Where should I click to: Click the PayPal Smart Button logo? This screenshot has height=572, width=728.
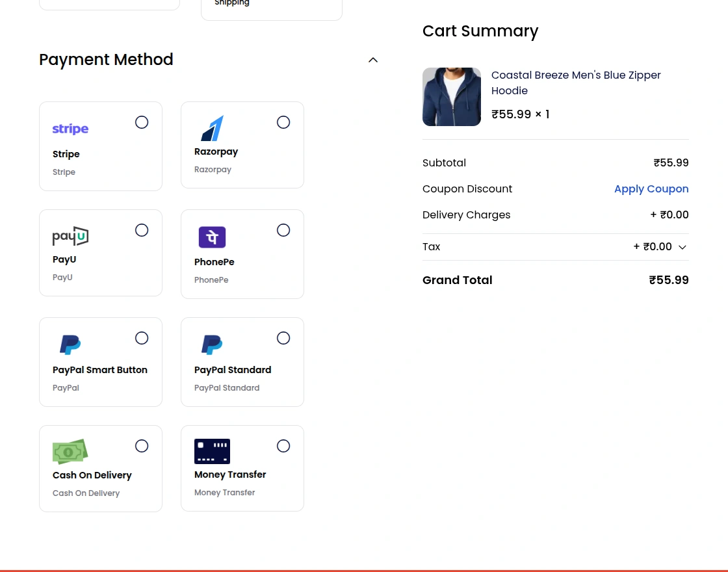(x=70, y=345)
